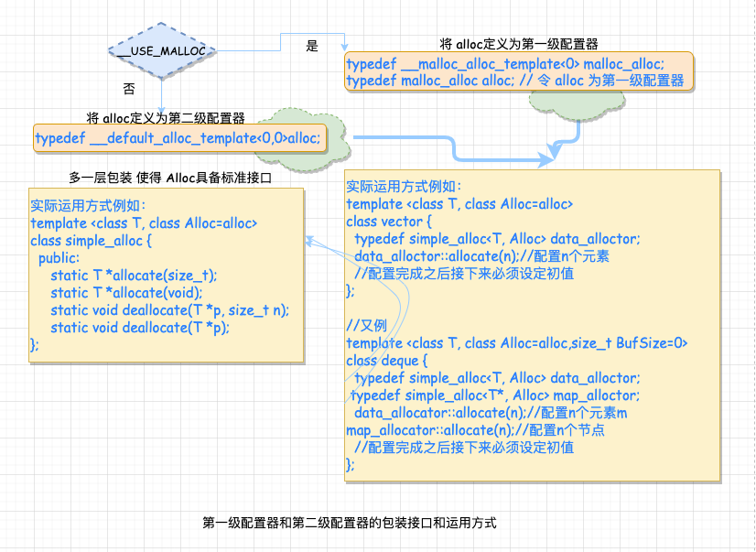This screenshot has height=552, width=756.
Task: Click the typedef __default_alloc_template<0,0>alloc box
Action: click(x=179, y=138)
